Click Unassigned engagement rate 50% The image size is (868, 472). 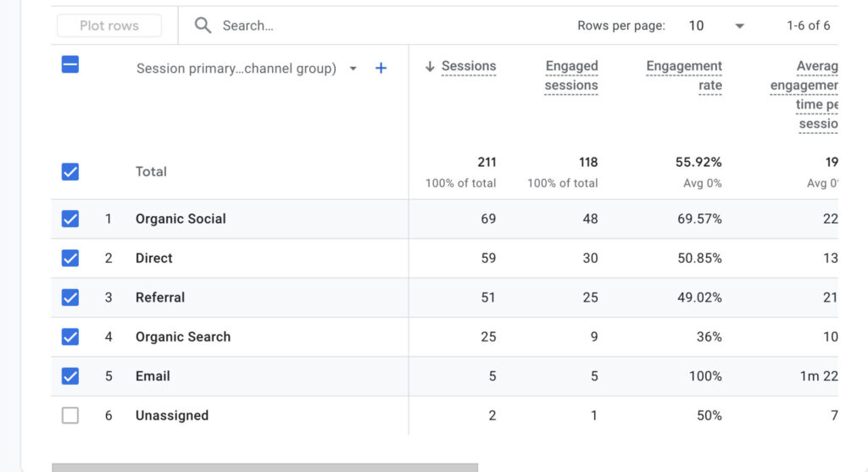coord(709,415)
